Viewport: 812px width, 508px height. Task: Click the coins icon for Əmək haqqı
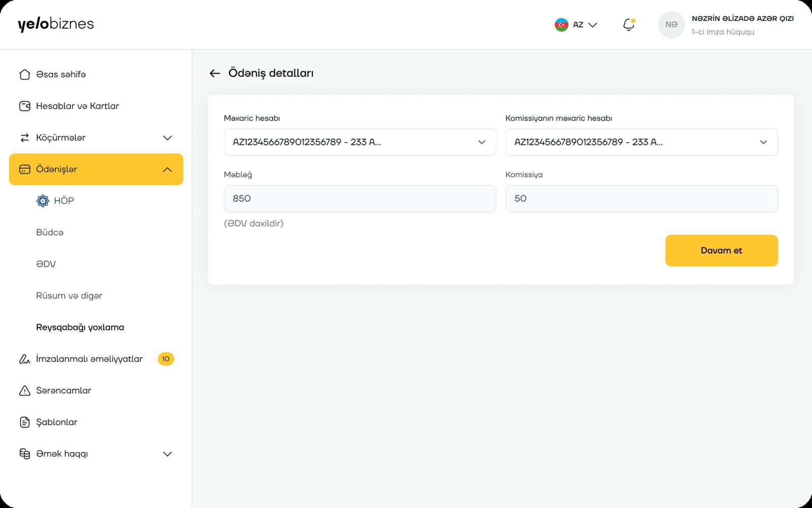[x=24, y=454]
